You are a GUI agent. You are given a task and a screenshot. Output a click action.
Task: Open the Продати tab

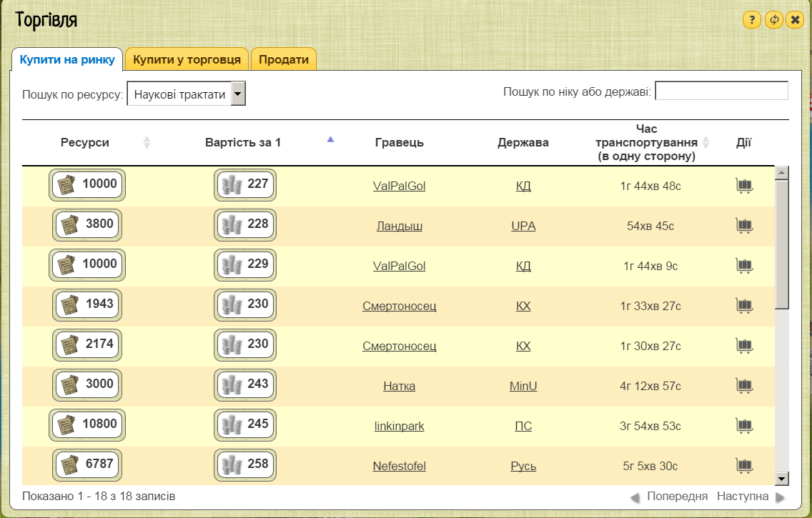click(x=284, y=59)
